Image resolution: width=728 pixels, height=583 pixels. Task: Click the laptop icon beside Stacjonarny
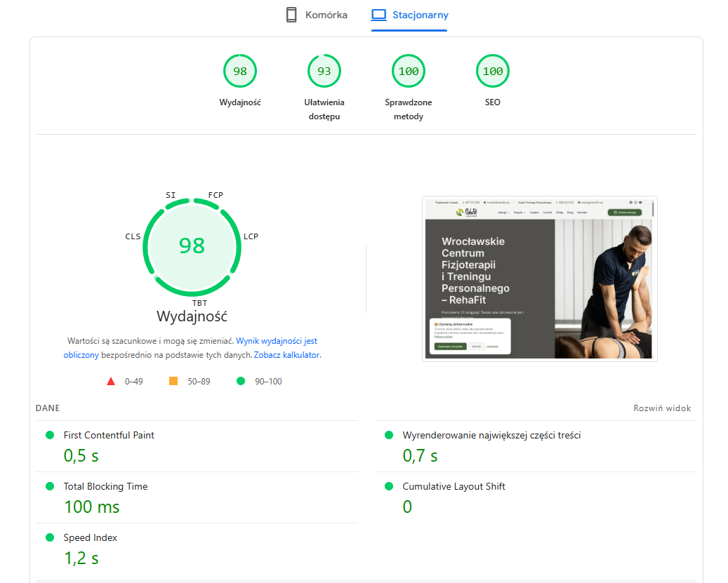tap(378, 15)
